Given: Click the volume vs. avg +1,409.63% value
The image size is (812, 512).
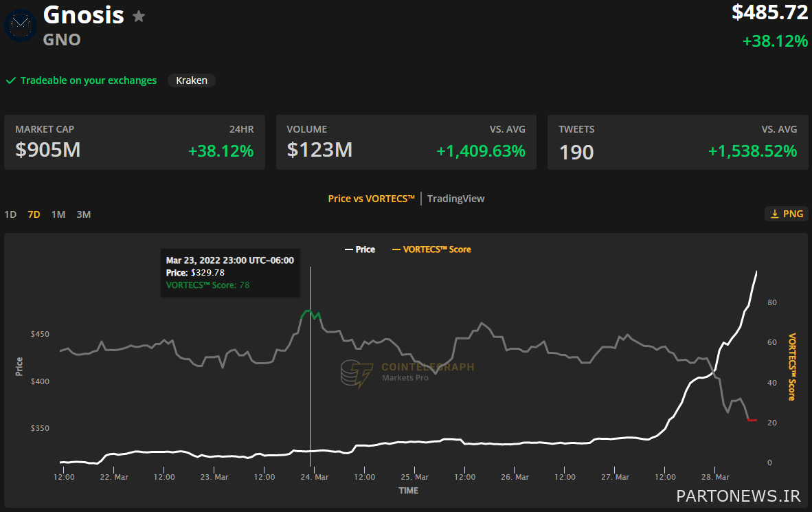Looking at the screenshot, I should [x=481, y=151].
